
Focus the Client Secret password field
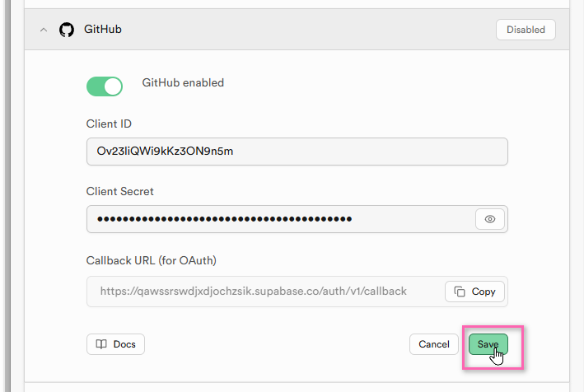[280, 219]
